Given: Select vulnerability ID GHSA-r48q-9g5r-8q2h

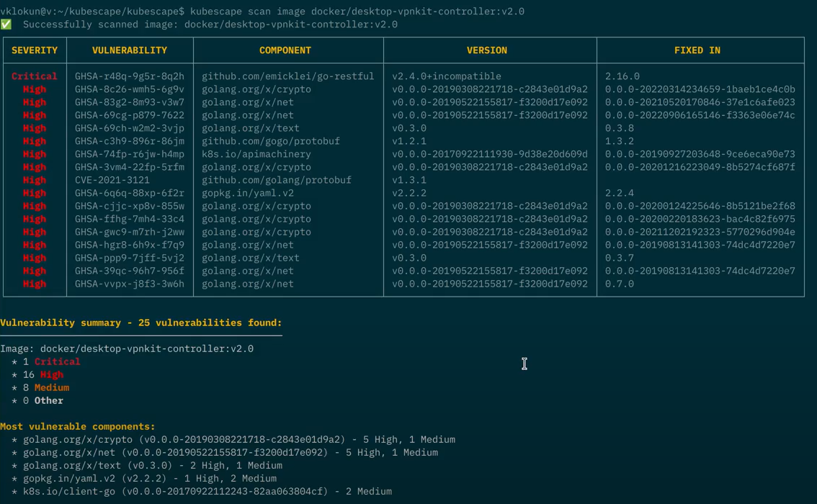Looking at the screenshot, I should [x=130, y=76].
